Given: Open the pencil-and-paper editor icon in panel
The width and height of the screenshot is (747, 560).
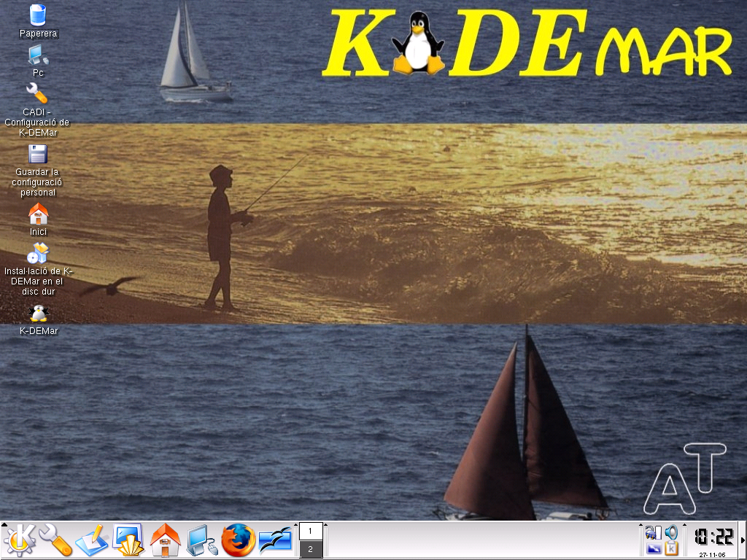Looking at the screenshot, I should [92, 540].
